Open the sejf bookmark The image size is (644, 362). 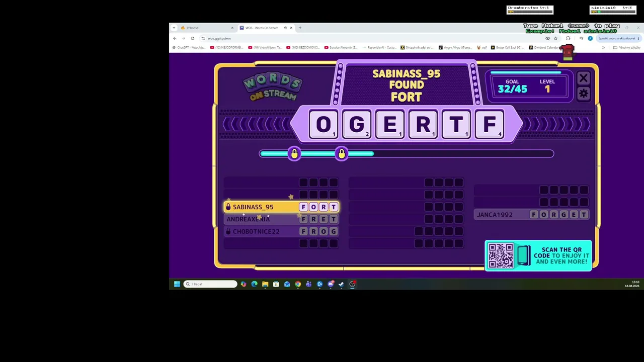[x=482, y=48]
